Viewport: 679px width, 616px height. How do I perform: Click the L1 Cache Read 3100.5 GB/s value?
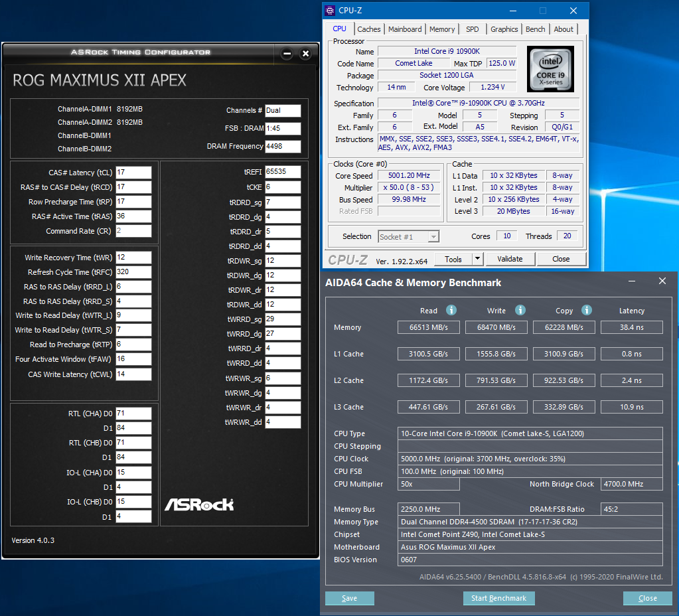(429, 354)
